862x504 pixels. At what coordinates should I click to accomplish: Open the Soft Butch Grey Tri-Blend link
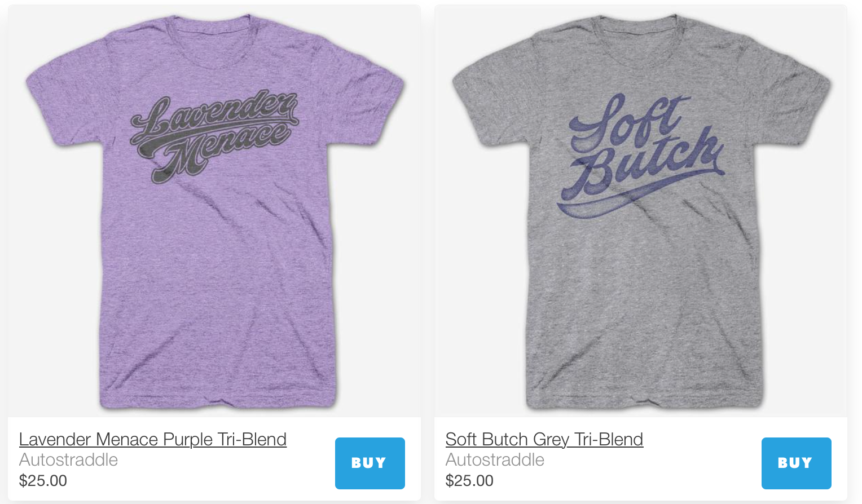544,439
